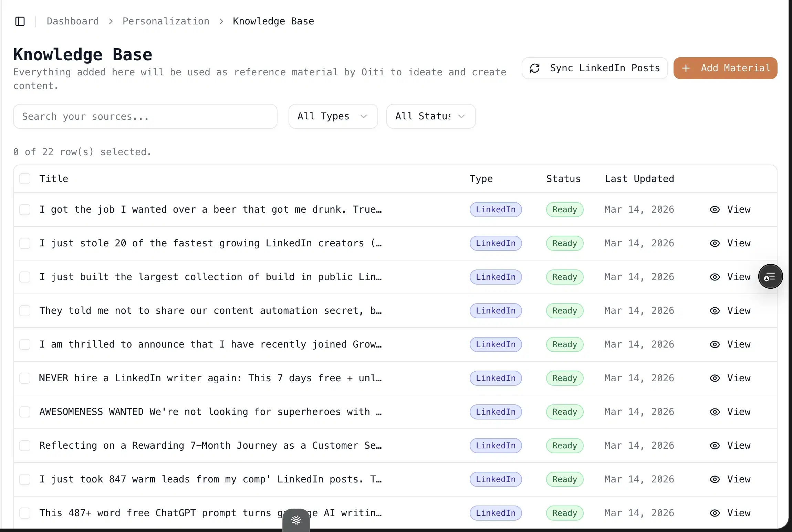Go to Personalization breadcrumb
This screenshot has height=532, width=792.
point(166,21)
